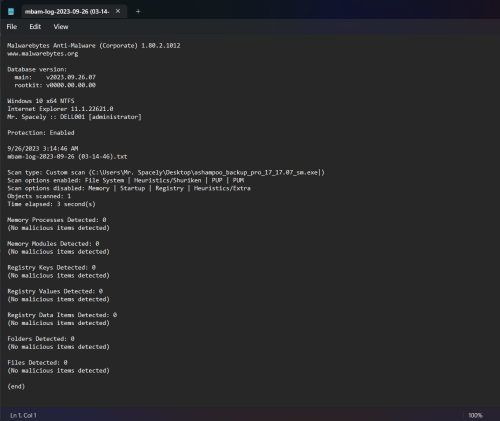Click the Files Detected: 0 line

click(37, 363)
